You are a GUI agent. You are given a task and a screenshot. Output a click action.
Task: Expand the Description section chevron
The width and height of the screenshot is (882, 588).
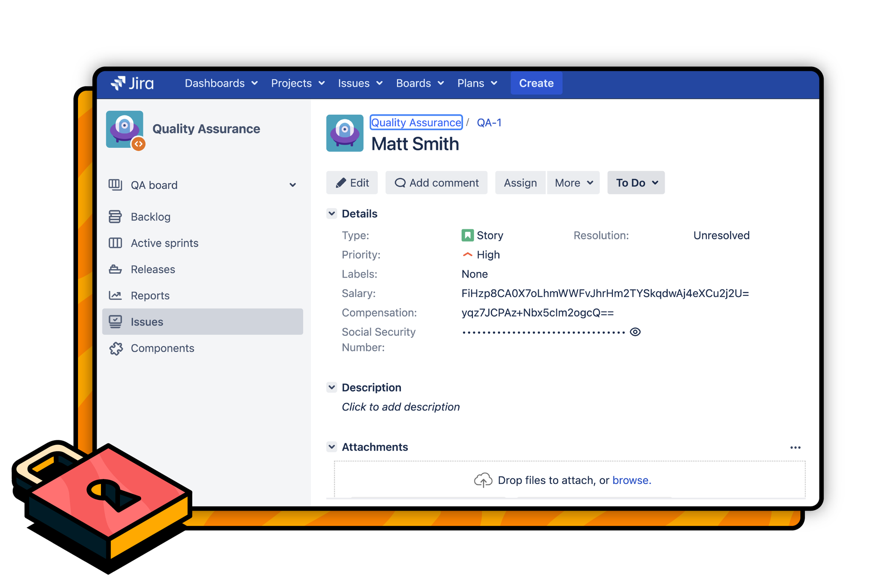[x=333, y=387]
